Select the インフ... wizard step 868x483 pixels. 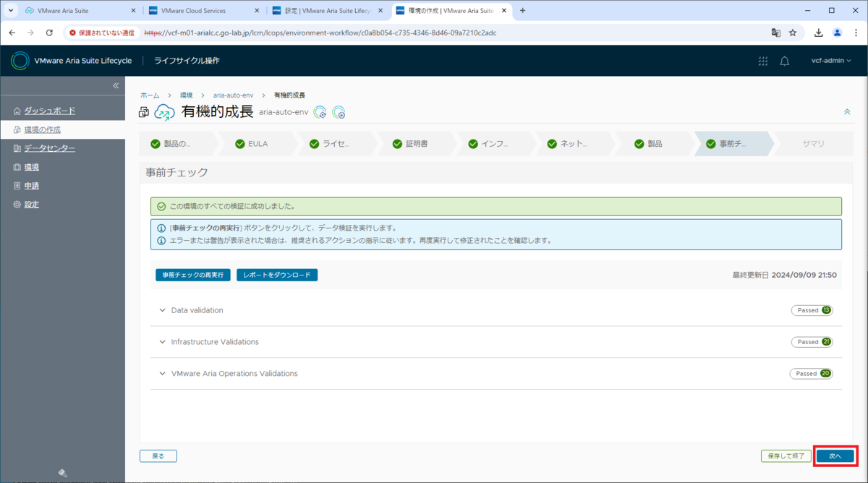pyautogui.click(x=495, y=144)
